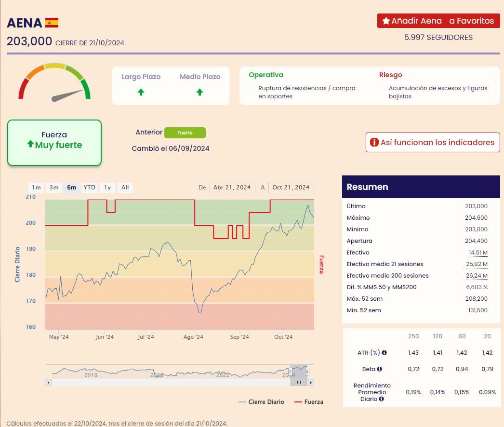Click the 203,000 closing price

coord(29,41)
